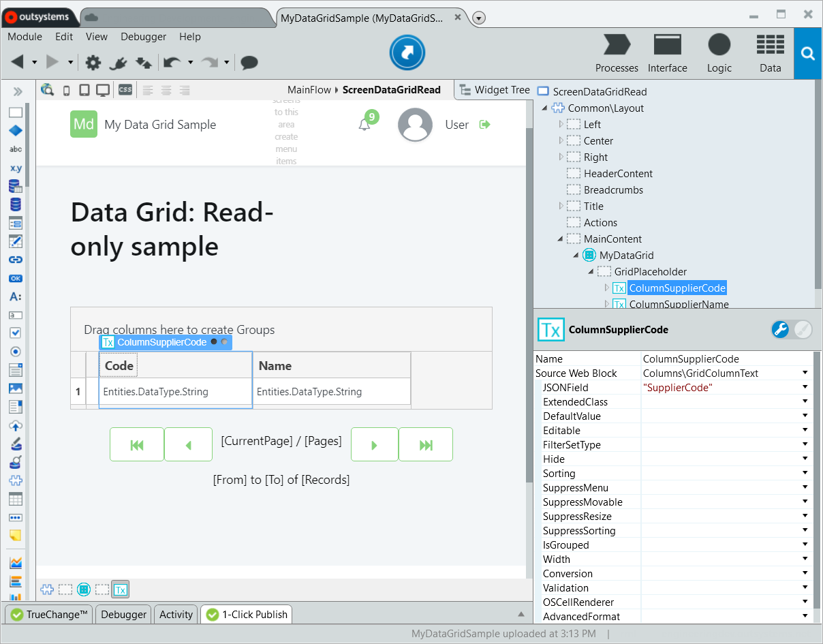The height and width of the screenshot is (644, 823).
Task: Select the Link widget in the toolbox
Action: (x=15, y=259)
